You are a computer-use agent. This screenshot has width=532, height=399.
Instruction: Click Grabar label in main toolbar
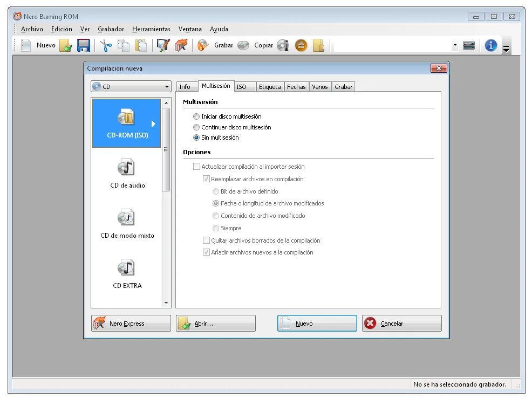coord(223,45)
